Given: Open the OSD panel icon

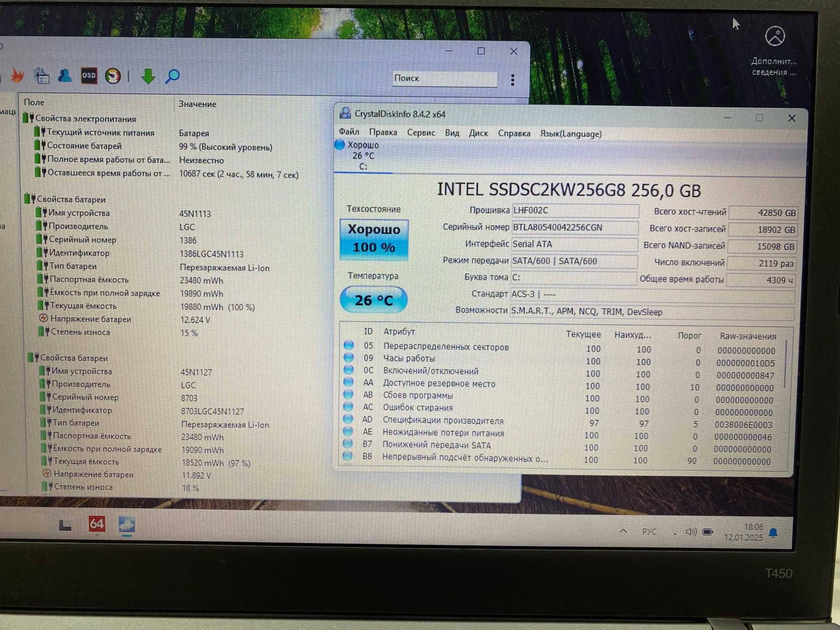Looking at the screenshot, I should (x=89, y=76).
